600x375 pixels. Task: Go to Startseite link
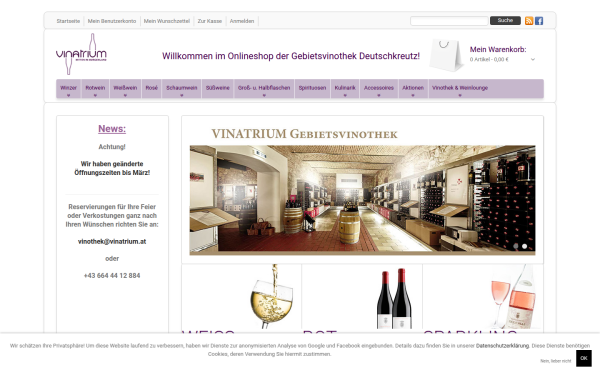(68, 21)
